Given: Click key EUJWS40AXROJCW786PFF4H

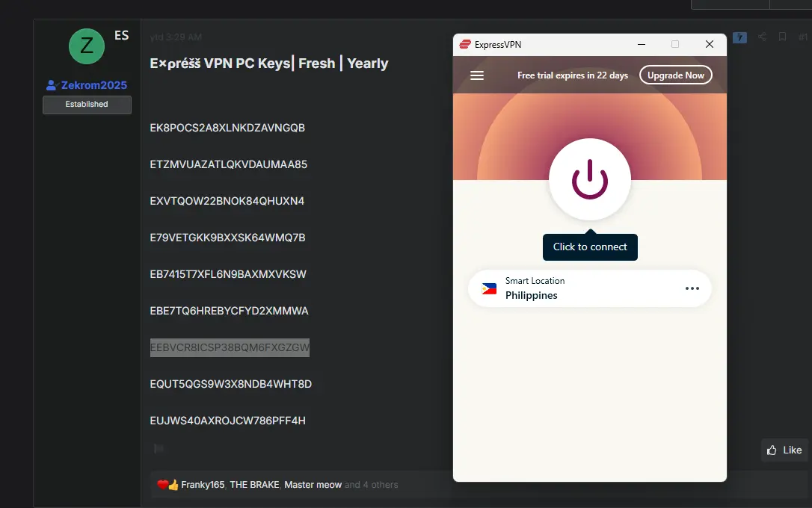Looking at the screenshot, I should (x=227, y=421).
